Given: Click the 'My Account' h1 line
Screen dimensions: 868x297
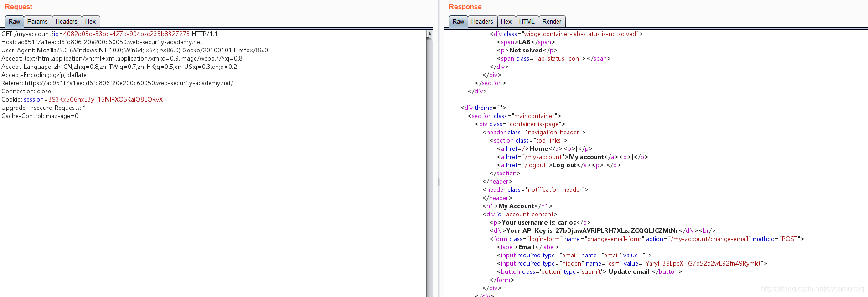Looking at the screenshot, I should point(517,206).
